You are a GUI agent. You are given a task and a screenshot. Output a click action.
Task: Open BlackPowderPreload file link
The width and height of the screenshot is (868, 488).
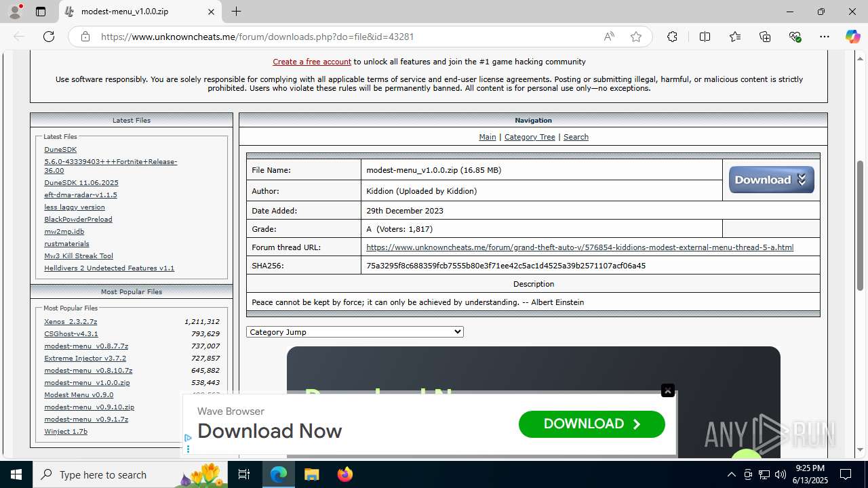78,220
